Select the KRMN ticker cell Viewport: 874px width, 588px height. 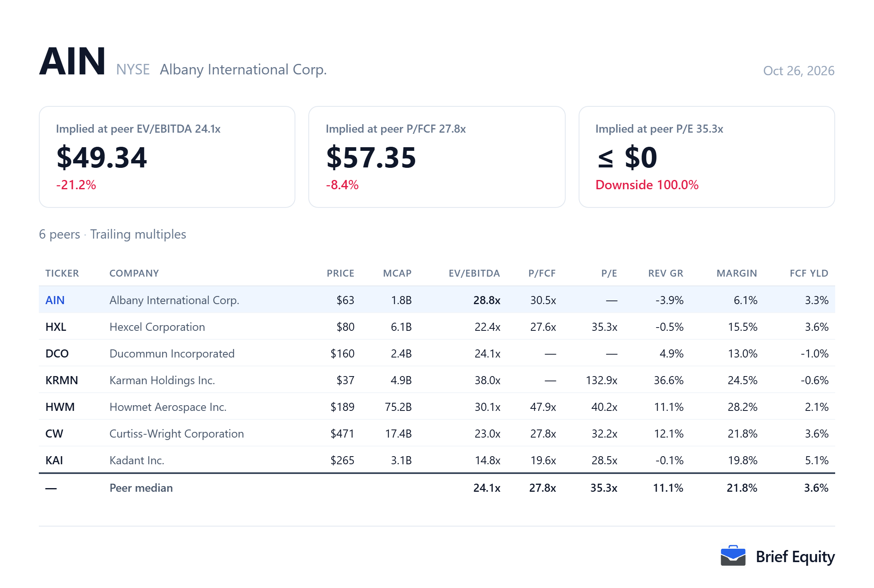coord(62,380)
